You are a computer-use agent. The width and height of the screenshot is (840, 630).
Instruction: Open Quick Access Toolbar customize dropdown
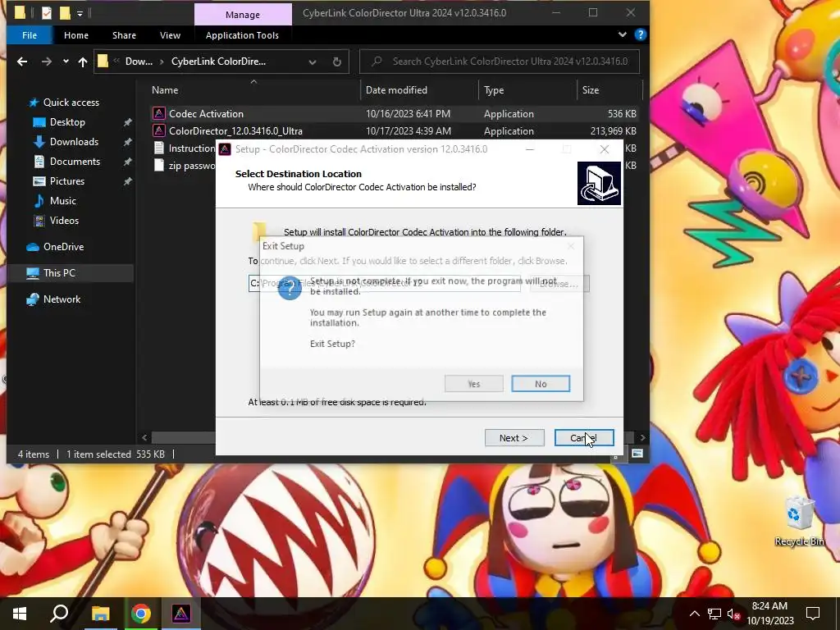pos(80,13)
